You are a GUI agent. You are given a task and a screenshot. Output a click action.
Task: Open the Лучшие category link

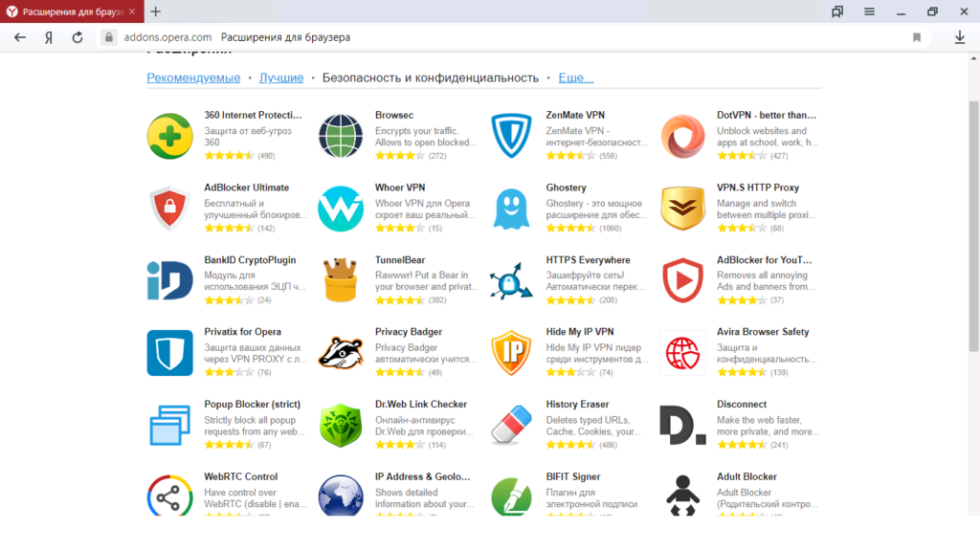tap(281, 77)
